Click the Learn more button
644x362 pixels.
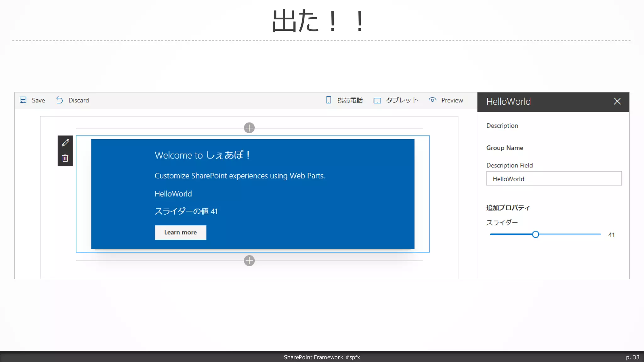pos(180,233)
